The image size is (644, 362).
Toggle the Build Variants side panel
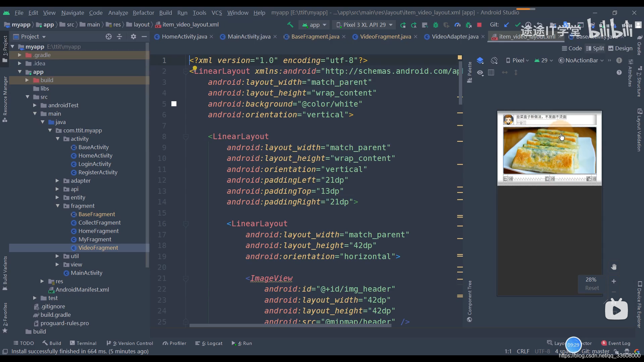[5, 273]
